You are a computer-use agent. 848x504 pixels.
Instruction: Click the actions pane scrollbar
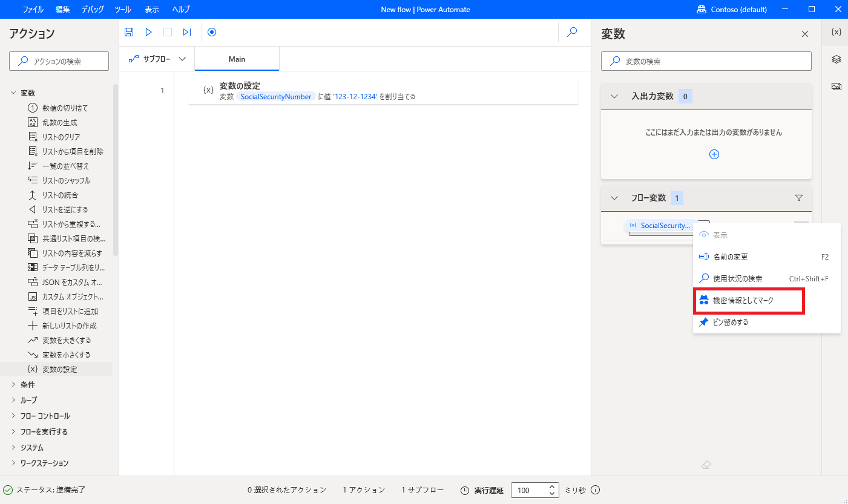pos(116,169)
